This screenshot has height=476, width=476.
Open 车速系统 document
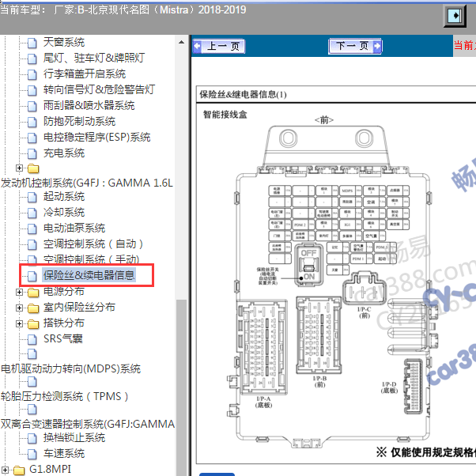[64, 454]
